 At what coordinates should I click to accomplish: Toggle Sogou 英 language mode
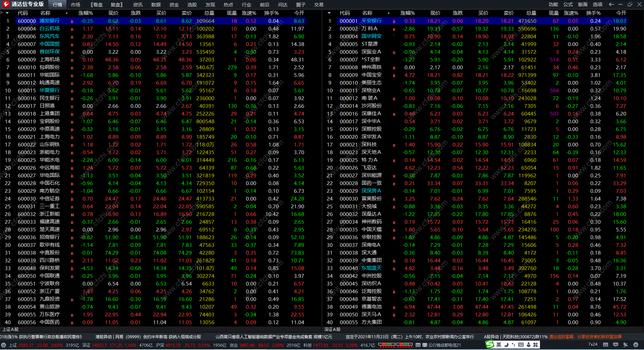click(x=499, y=345)
